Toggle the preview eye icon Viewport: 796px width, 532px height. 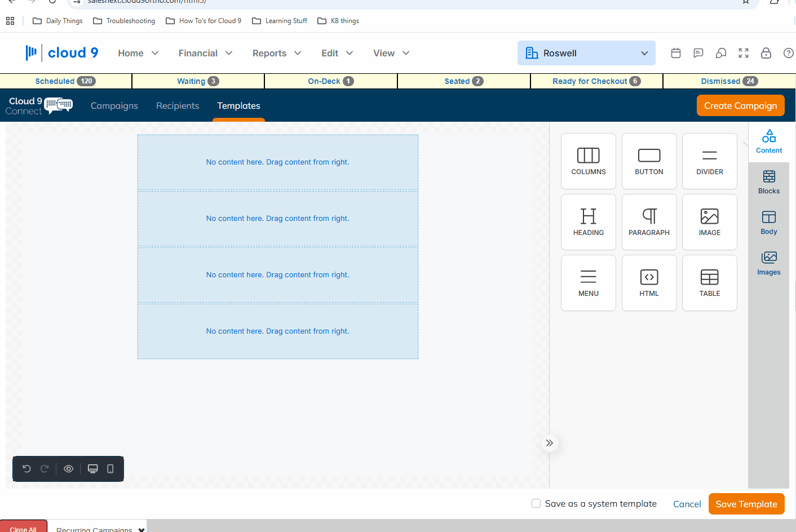pos(69,469)
